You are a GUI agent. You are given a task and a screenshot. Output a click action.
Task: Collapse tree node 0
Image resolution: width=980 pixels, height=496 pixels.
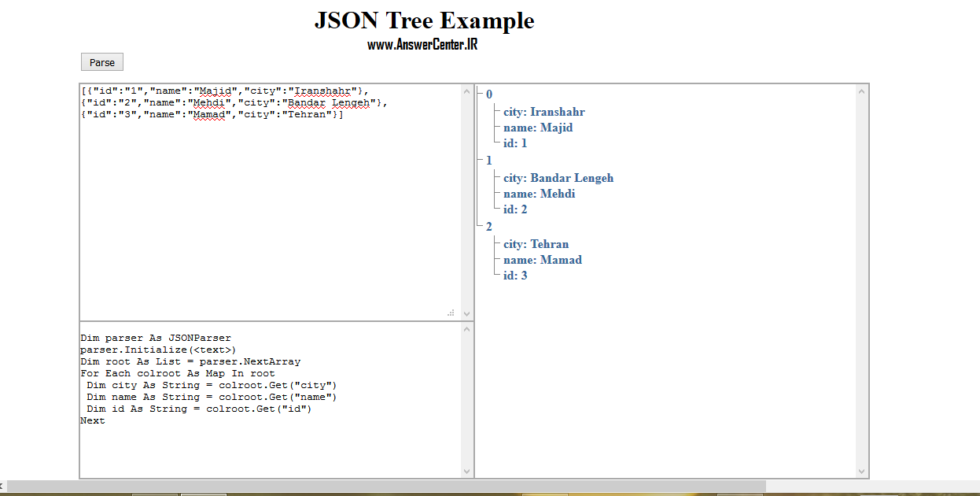point(488,94)
